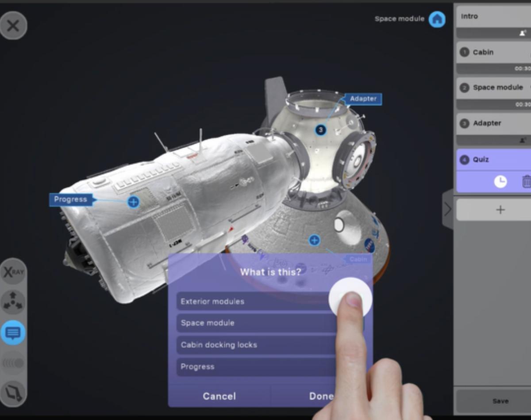Collapse the side panel with chevron arrow

click(x=447, y=209)
